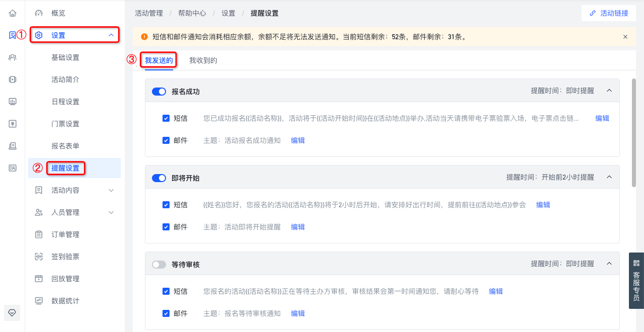Open 门票设置 in the sidebar
The image size is (644, 332).
[x=65, y=124]
